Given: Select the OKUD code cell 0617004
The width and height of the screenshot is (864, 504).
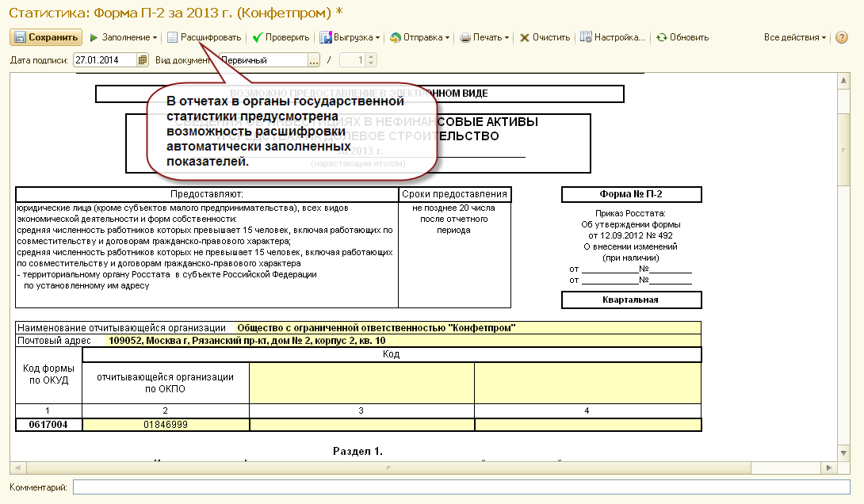Looking at the screenshot, I should [x=48, y=425].
